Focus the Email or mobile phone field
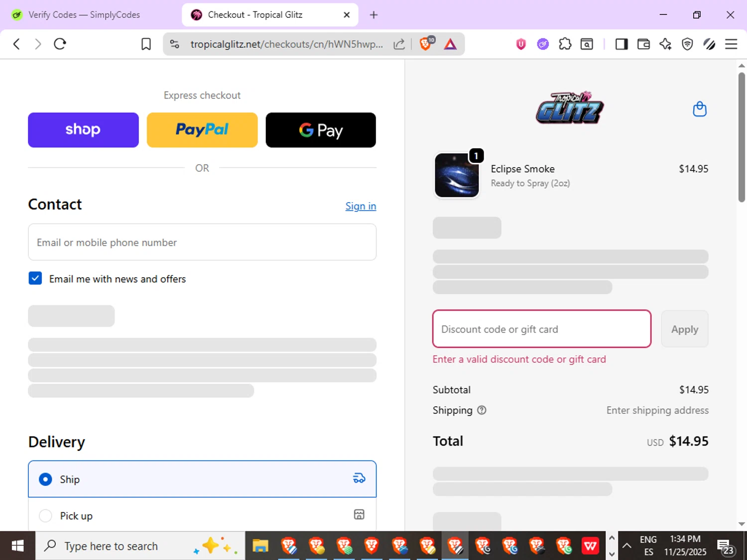Viewport: 747px width, 560px height. (x=202, y=242)
